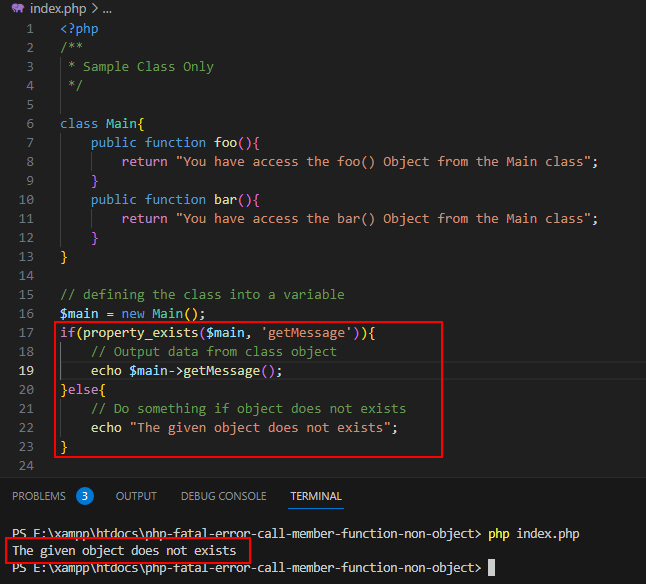Click the problems count badge showing 3
Viewport: 646px width, 584px height.
click(85, 496)
